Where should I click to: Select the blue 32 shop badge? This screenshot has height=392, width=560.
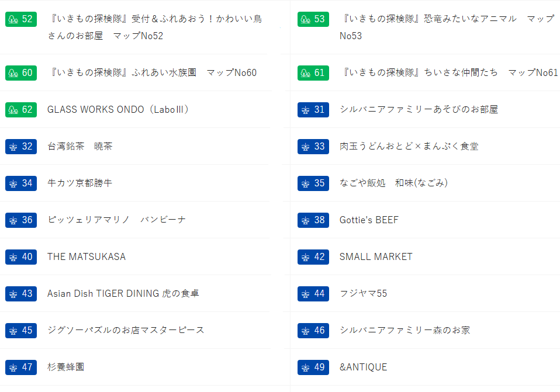[21, 147]
